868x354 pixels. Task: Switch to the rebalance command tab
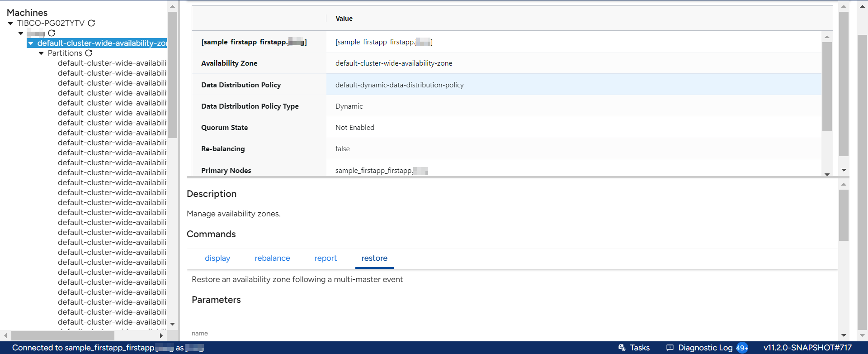272,258
